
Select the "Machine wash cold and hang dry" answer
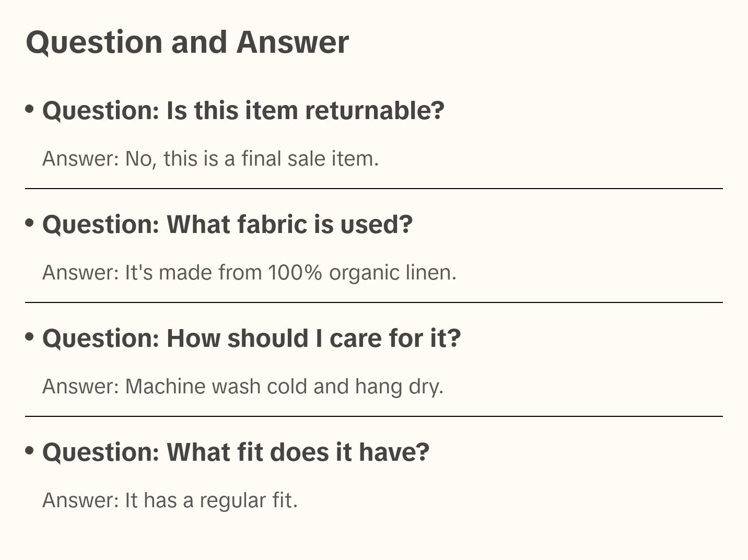pyautogui.click(x=284, y=387)
